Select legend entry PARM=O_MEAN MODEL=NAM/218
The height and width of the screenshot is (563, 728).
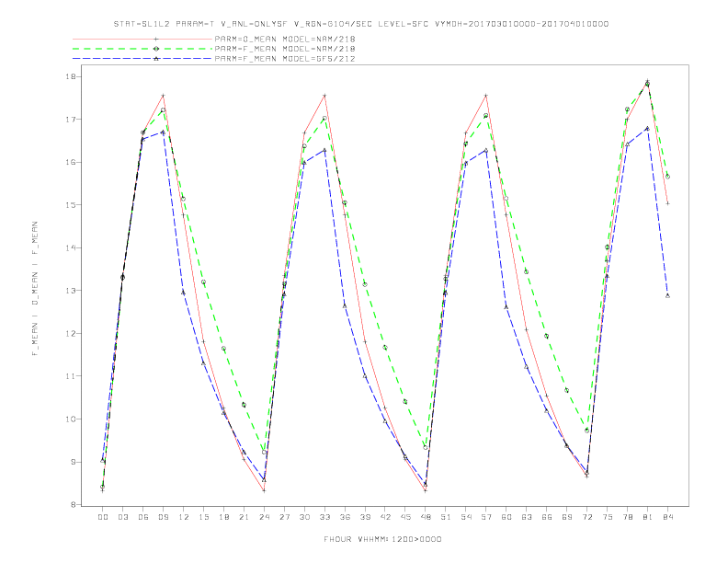[285, 39]
